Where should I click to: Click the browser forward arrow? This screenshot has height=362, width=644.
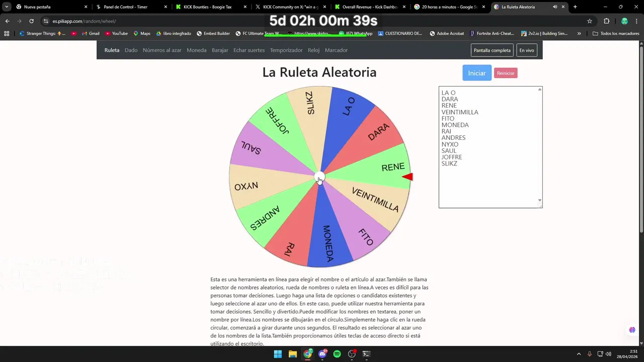19,21
